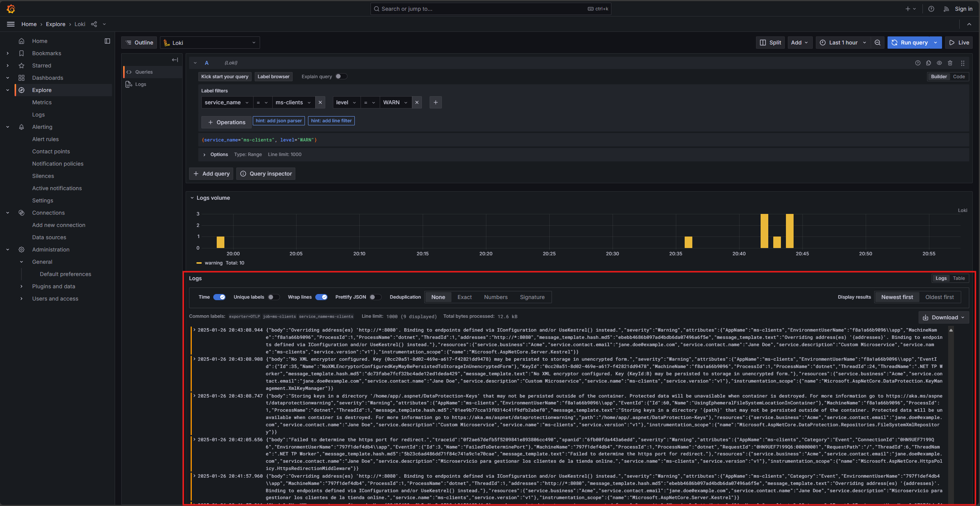Screen dimensions: 980x506
Task: Switch the logs view to Table
Action: (959, 278)
